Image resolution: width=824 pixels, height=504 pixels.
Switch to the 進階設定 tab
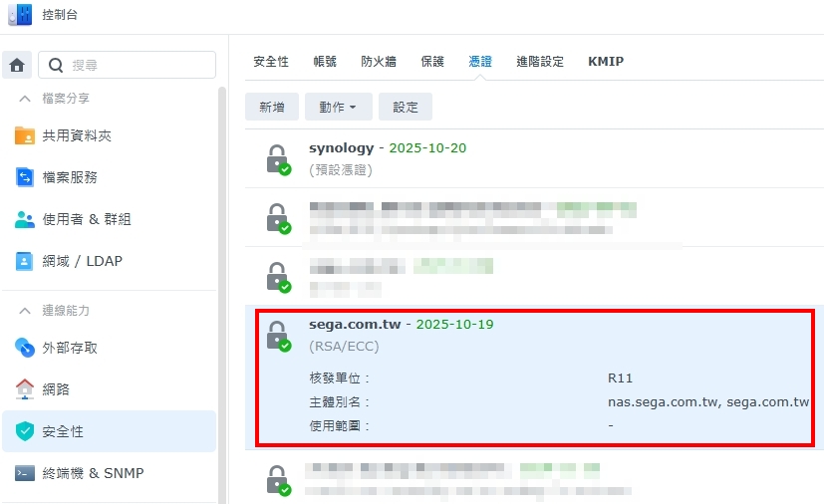coord(540,62)
